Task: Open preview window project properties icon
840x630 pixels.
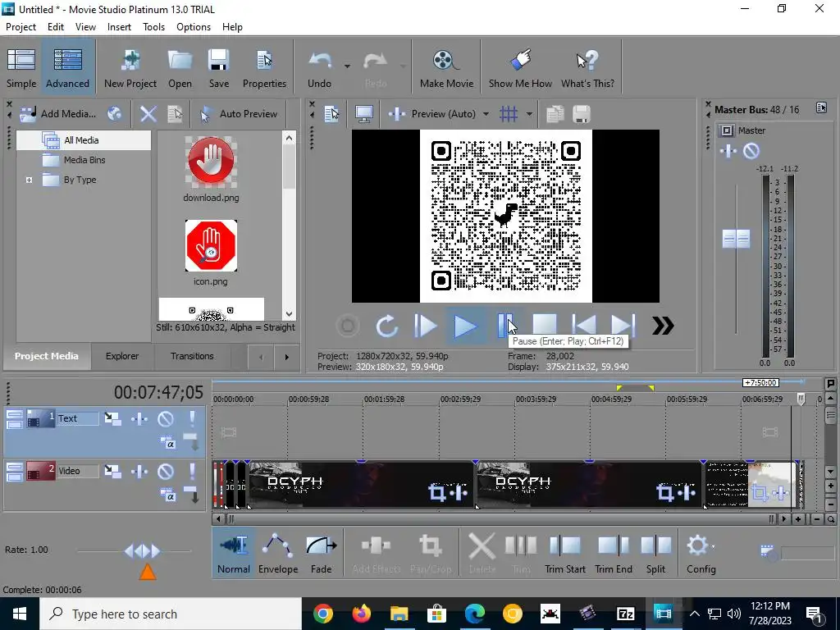Action: (x=332, y=113)
